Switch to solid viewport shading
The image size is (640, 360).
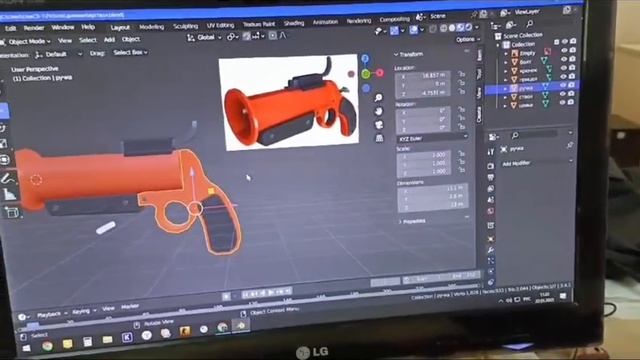(452, 28)
